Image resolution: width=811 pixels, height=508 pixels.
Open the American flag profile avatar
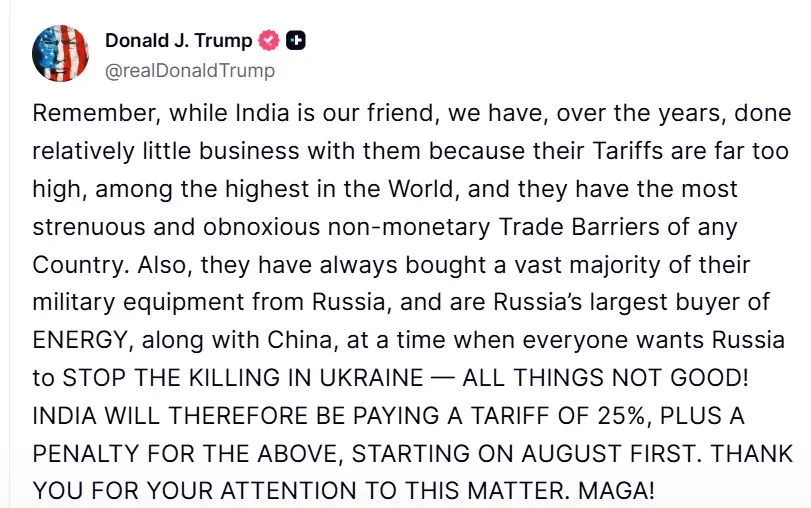click(60, 53)
